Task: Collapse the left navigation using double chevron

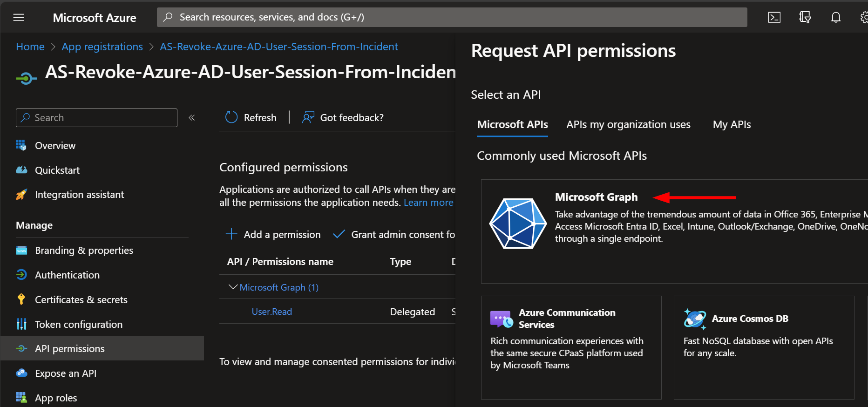Action: (191, 118)
